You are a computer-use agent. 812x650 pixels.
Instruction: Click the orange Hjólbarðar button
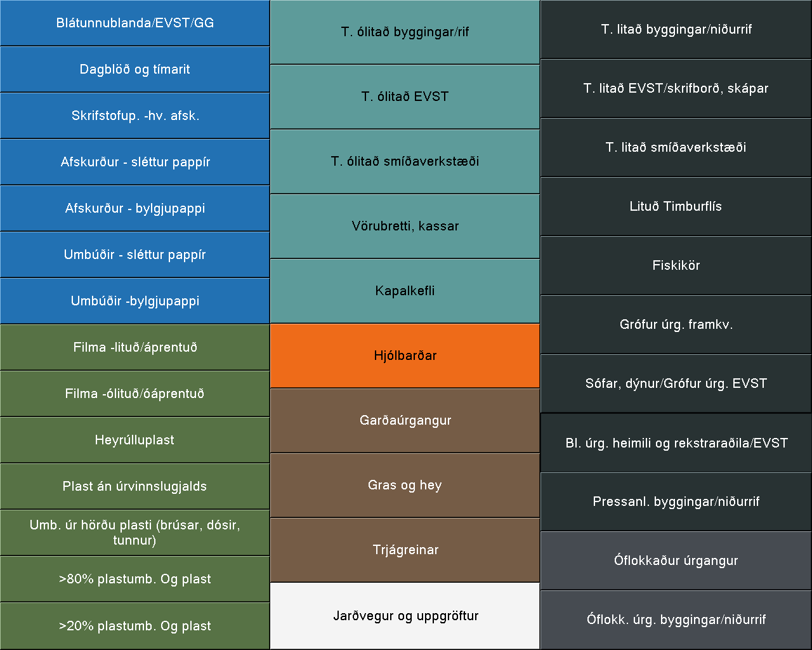click(x=405, y=355)
